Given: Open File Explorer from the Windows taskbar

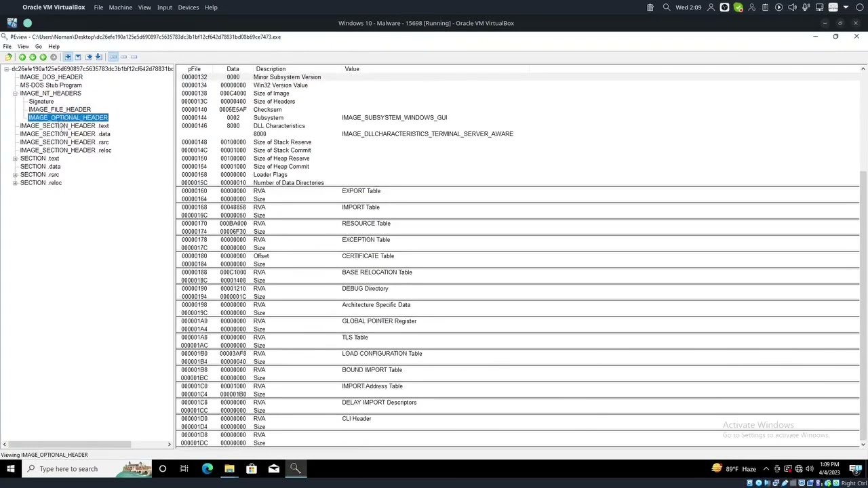Looking at the screenshot, I should click(229, 468).
